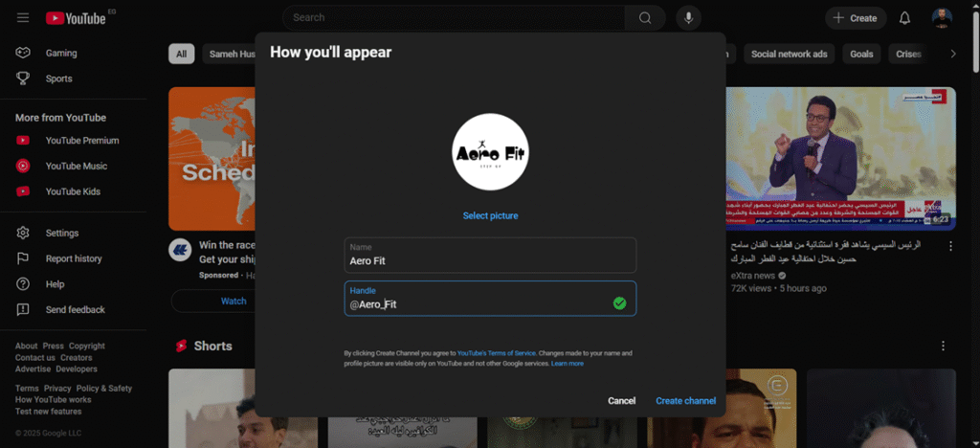Screen dimensions: 980x448
Task: Click the YouTube logo
Action: pyautogui.click(x=77, y=18)
